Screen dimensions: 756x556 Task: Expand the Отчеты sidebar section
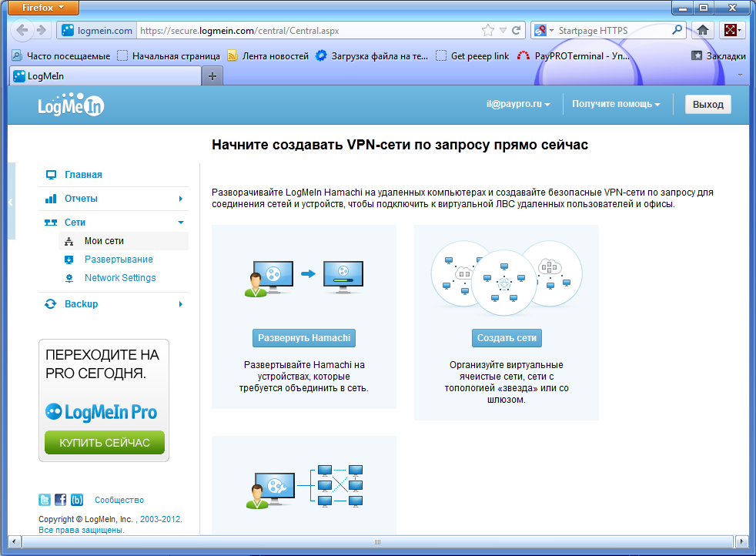(x=114, y=199)
